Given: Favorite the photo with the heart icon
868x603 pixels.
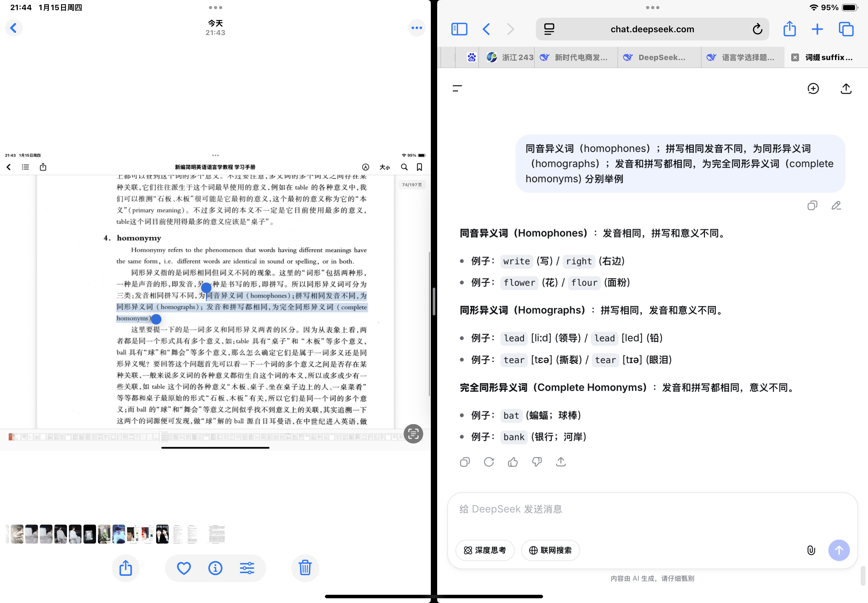Looking at the screenshot, I should click(x=184, y=568).
